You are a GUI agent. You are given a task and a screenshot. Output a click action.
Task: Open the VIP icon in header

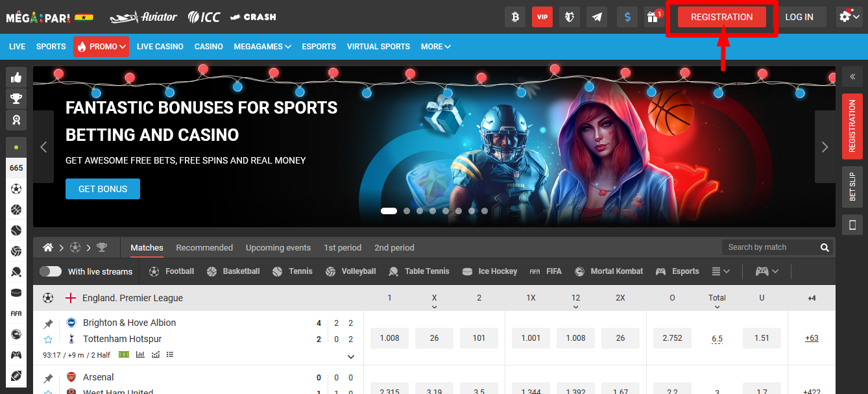[542, 17]
